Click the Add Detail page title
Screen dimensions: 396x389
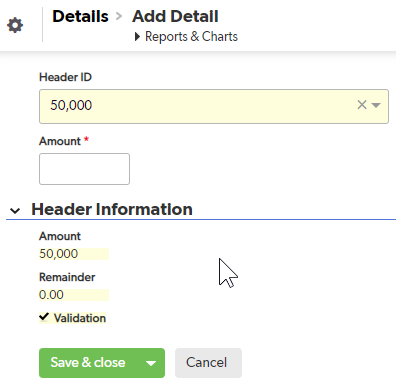(x=175, y=16)
